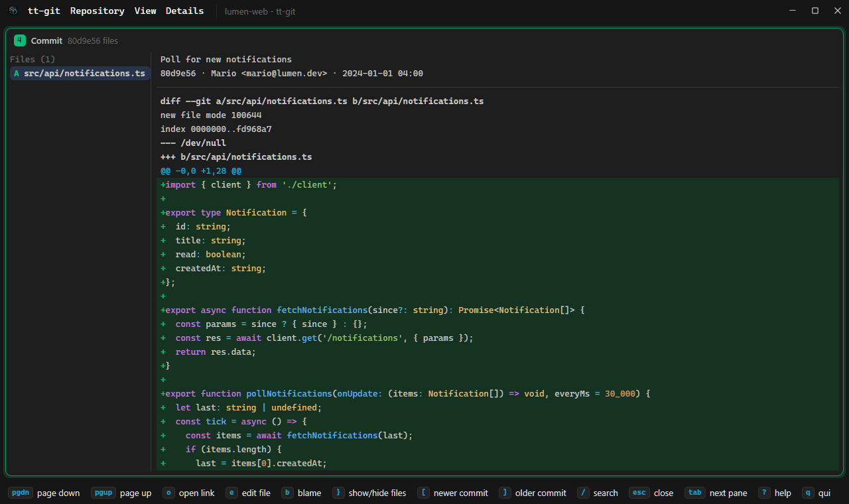Click the commit author line with mario@lumen.dev

292,74
